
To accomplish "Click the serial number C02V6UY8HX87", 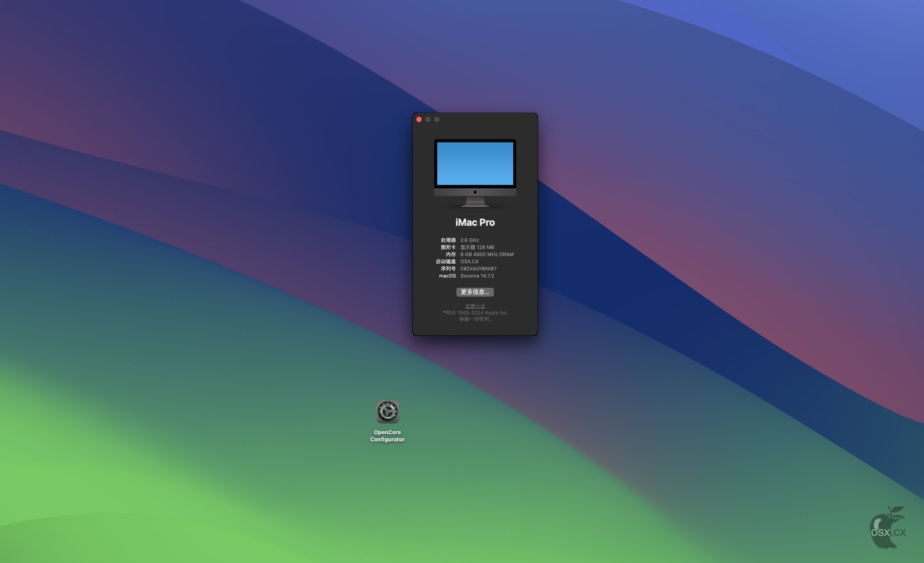I will tap(479, 269).
